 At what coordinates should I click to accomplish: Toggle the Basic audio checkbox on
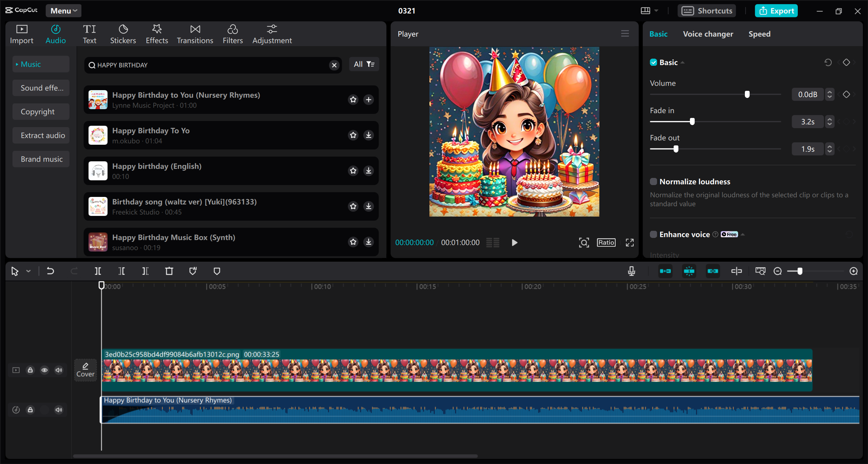coord(654,62)
